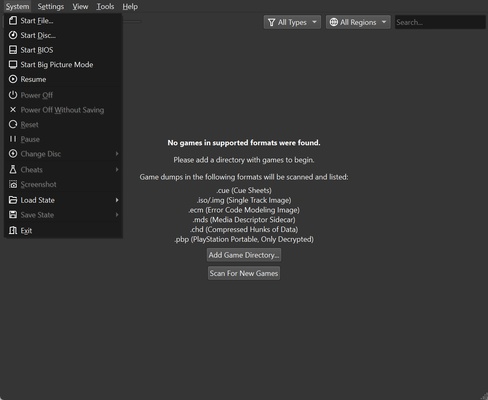Click the Big Picture Mode monitor icon
The width and height of the screenshot is (488, 400).
13,65
